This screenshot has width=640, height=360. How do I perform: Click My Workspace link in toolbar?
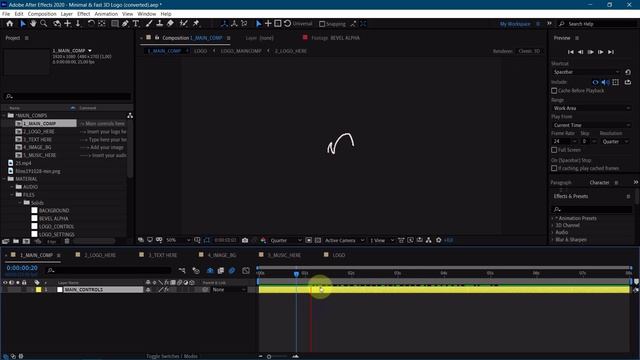(515, 24)
